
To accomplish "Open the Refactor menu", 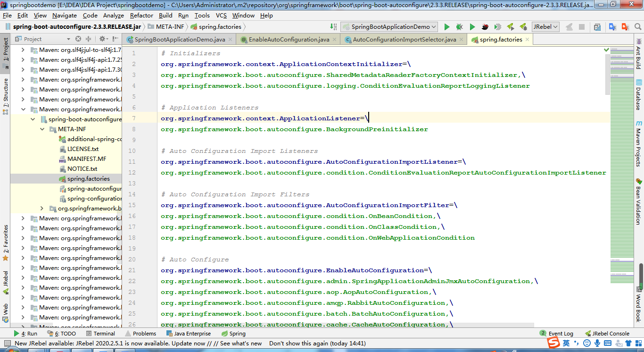I will click(141, 15).
